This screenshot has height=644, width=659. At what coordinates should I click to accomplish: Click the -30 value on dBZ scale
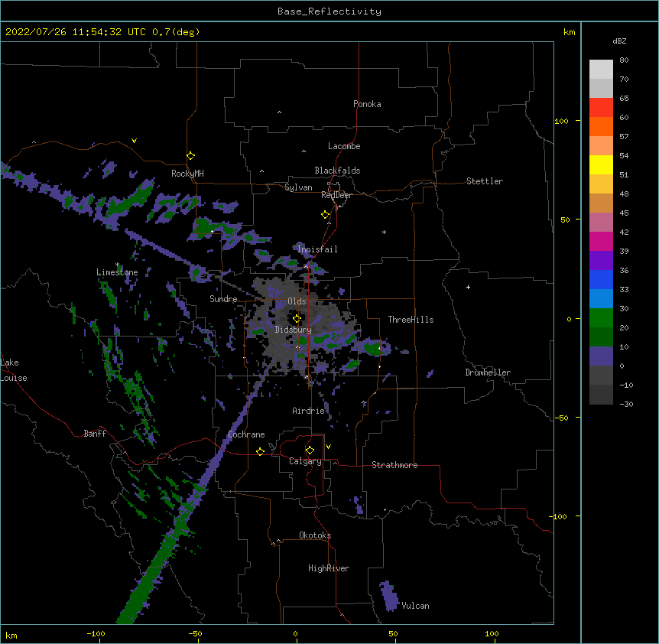coord(626,405)
